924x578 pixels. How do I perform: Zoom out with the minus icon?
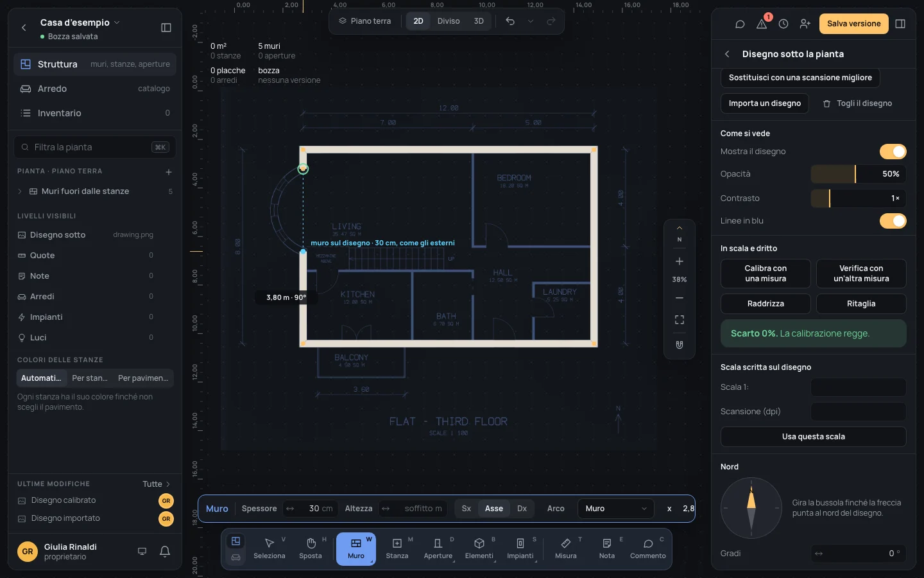[680, 298]
